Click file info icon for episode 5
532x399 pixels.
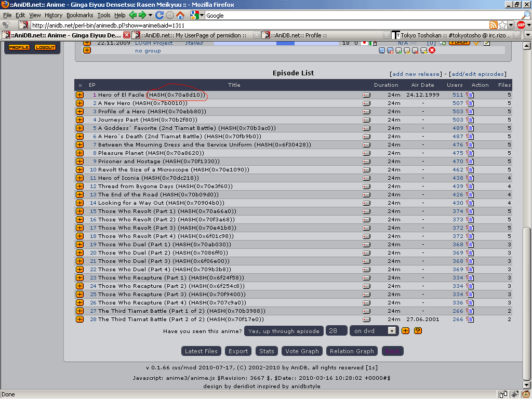click(x=367, y=128)
